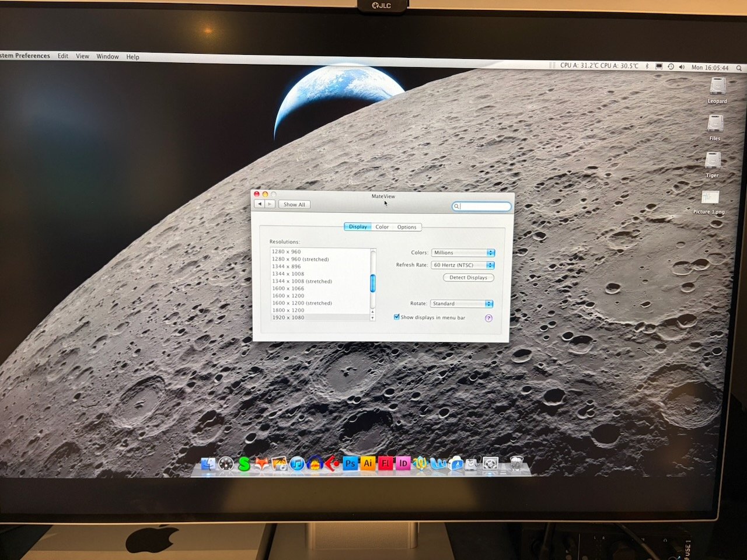Select the 1344 x 1008 resolution
The width and height of the screenshot is (747, 560).
[320, 274]
